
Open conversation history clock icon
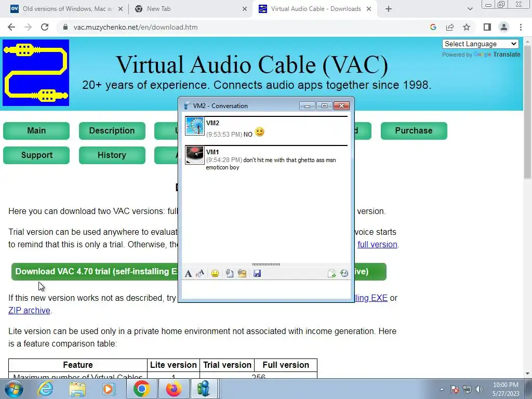point(344,273)
